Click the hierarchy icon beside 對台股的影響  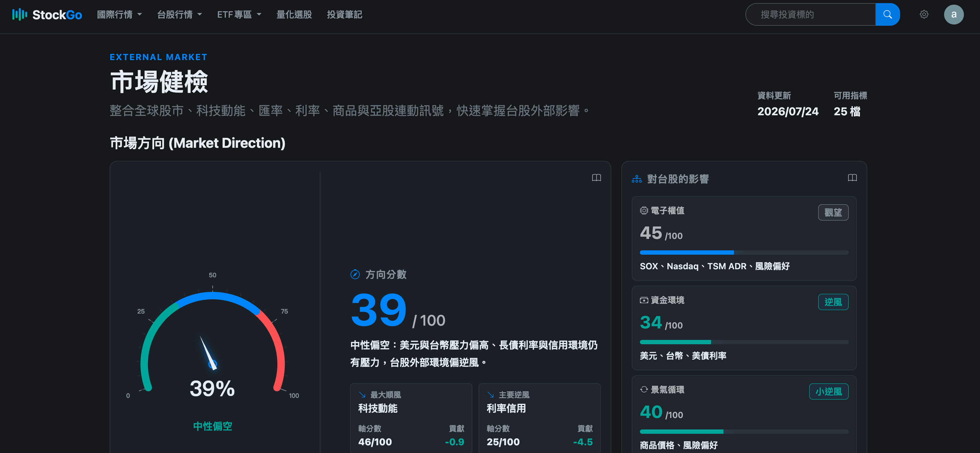point(637,179)
